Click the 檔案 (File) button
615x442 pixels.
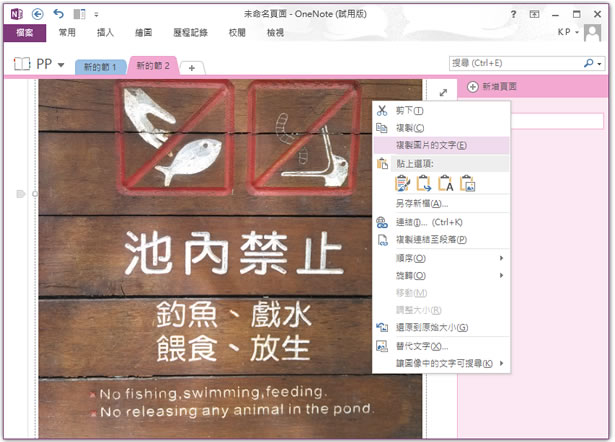point(23,32)
